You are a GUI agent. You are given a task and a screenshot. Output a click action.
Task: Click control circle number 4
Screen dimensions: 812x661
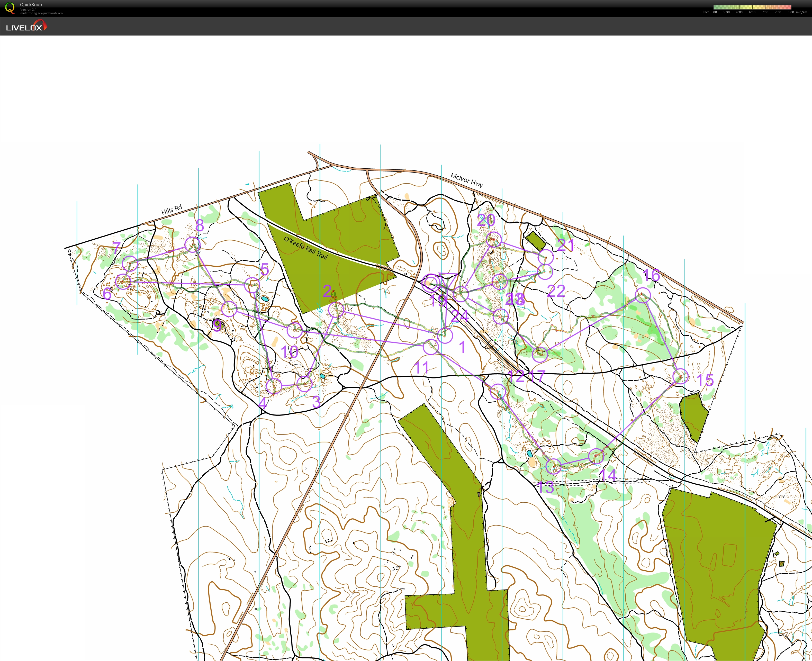click(274, 386)
